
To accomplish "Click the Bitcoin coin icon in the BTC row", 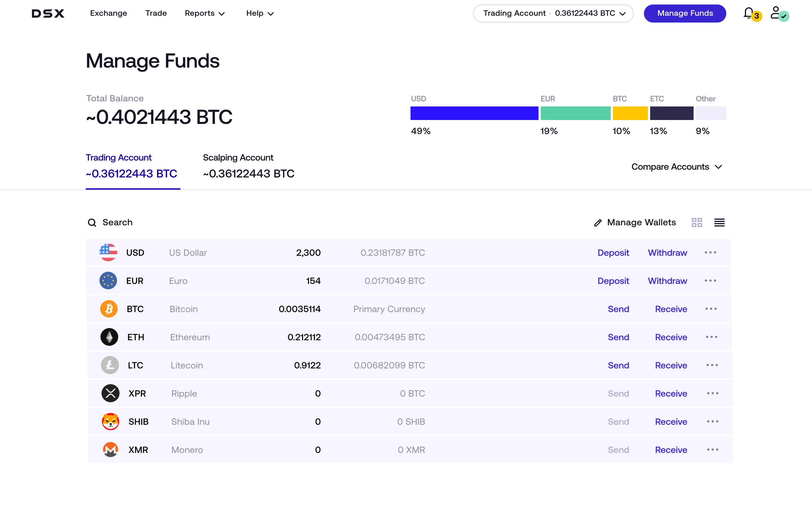I will 109,309.
